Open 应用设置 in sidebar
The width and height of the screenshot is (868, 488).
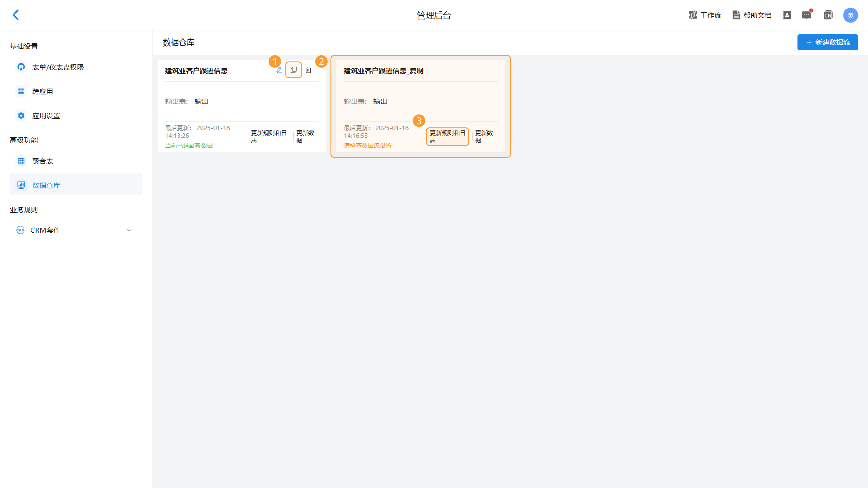click(x=76, y=116)
